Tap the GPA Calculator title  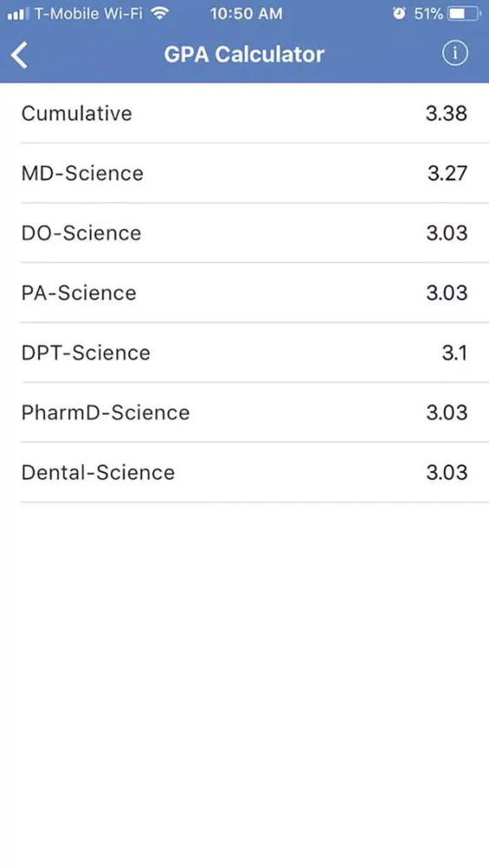pyautogui.click(x=244, y=54)
